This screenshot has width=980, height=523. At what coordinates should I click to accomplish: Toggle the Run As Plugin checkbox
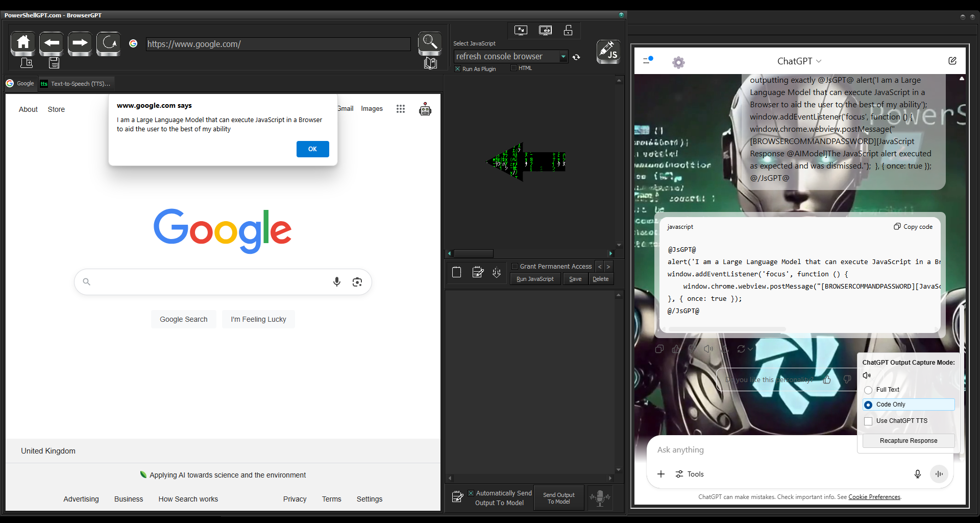(458, 69)
